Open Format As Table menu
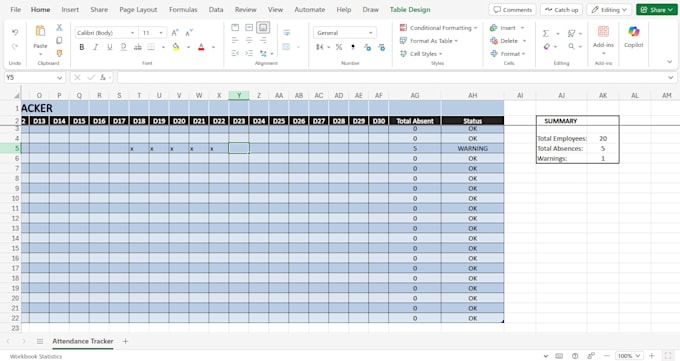 coord(428,41)
